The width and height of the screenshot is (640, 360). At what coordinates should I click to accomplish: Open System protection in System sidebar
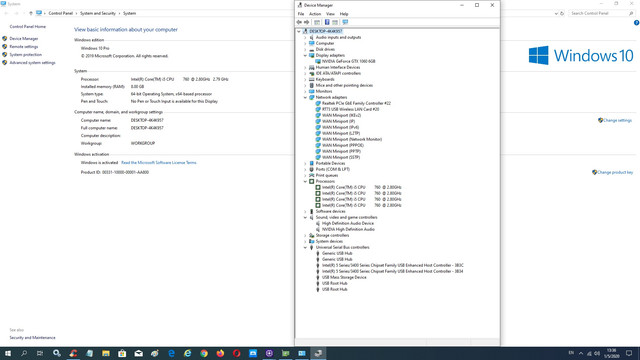click(x=25, y=55)
